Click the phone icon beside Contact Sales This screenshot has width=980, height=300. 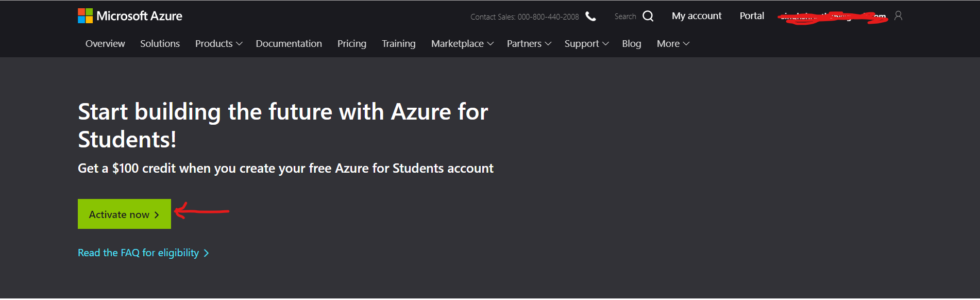[x=590, y=16]
